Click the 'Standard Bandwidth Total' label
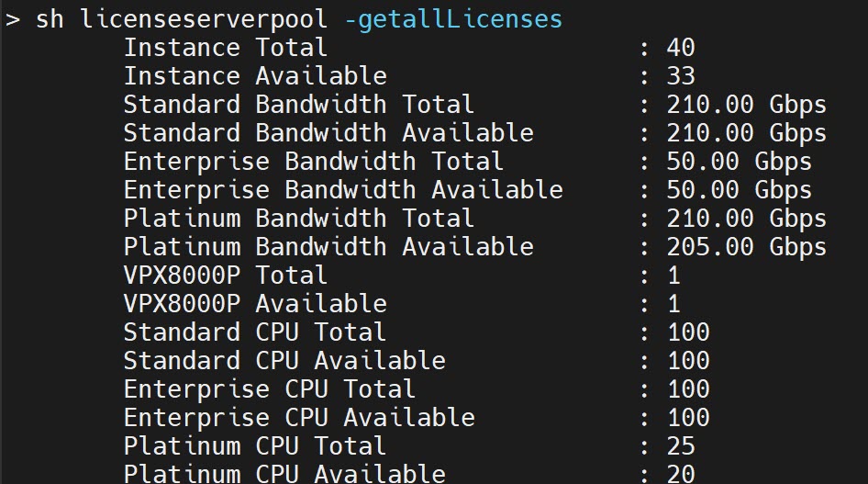This screenshot has width=868, height=484. 299,105
